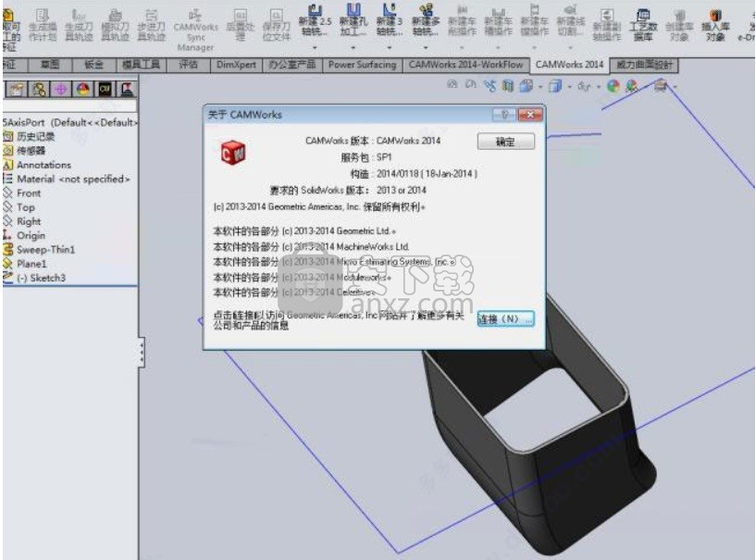Click the Apply Scene icon

coord(632,86)
